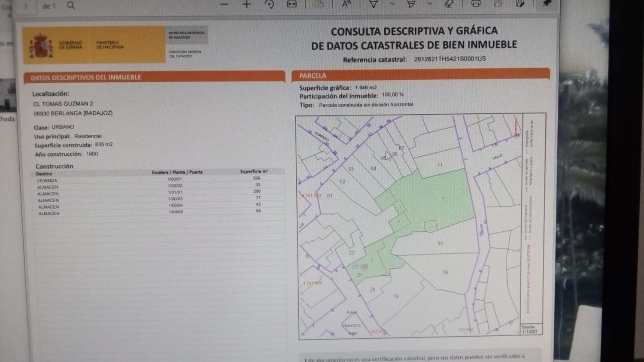This screenshot has height=362, width=644.
Task: Click the address CL TOMAS GUZMAN 2
Action: coord(63,104)
